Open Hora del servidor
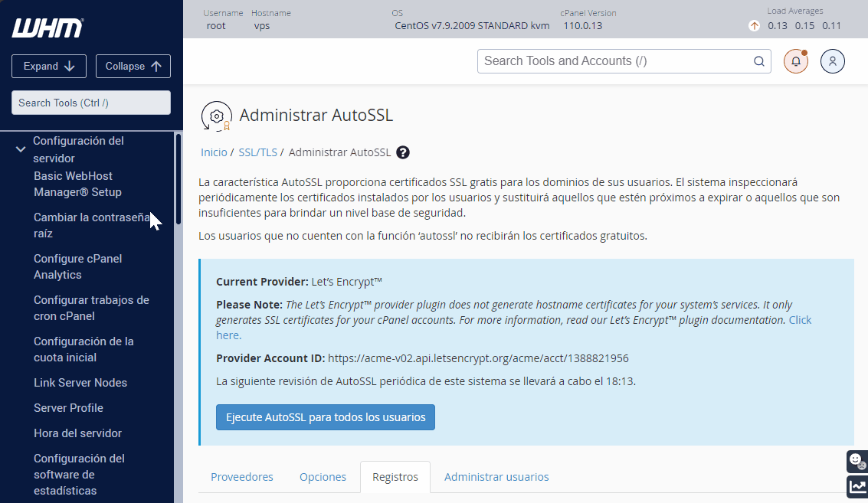868x503 pixels. click(77, 433)
